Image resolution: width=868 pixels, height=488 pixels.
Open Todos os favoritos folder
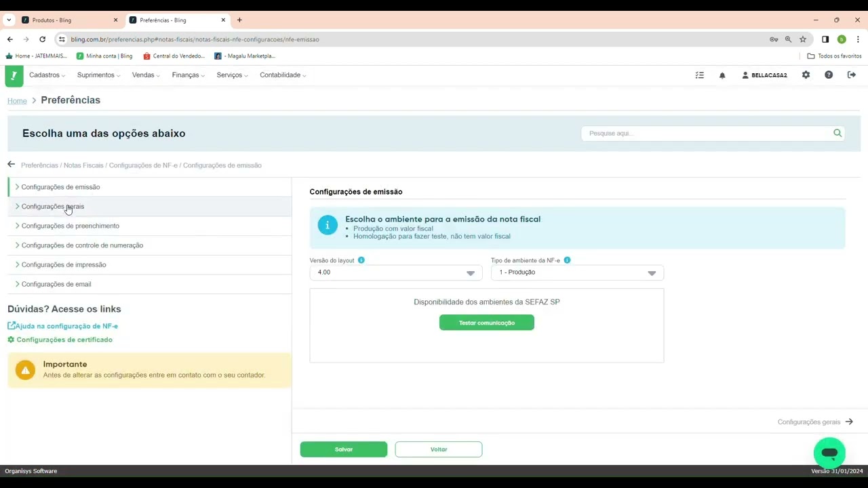pos(835,56)
